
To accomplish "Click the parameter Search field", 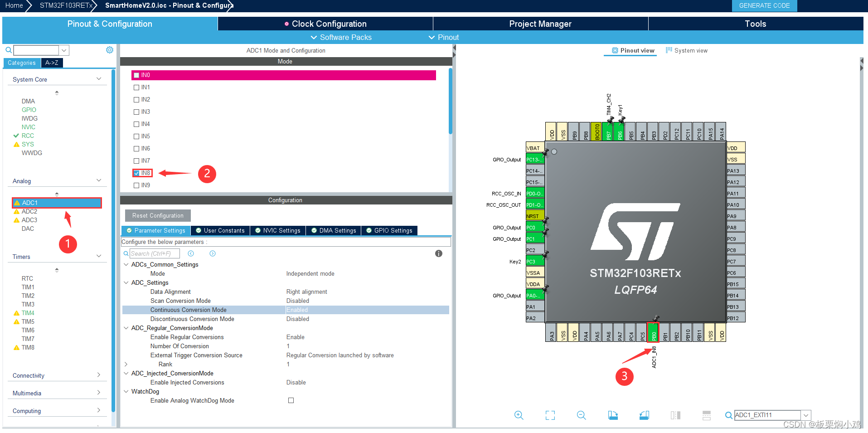I will point(155,253).
